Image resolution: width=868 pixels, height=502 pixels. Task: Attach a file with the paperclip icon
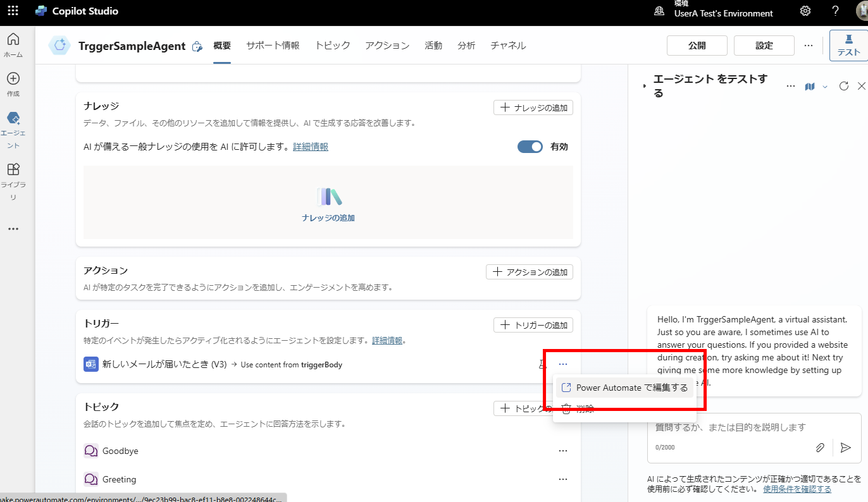tap(820, 447)
